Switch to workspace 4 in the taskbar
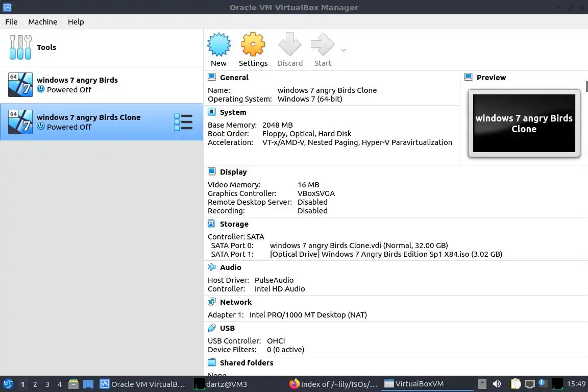 60,384
